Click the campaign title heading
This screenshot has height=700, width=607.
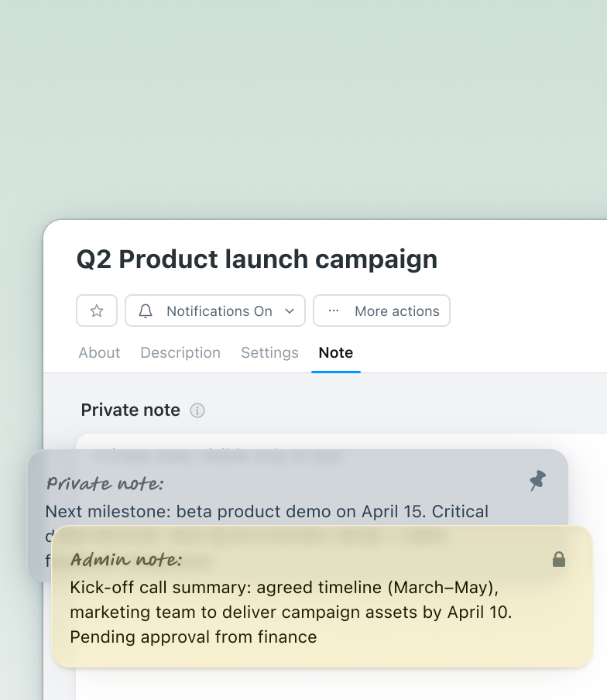click(x=256, y=259)
